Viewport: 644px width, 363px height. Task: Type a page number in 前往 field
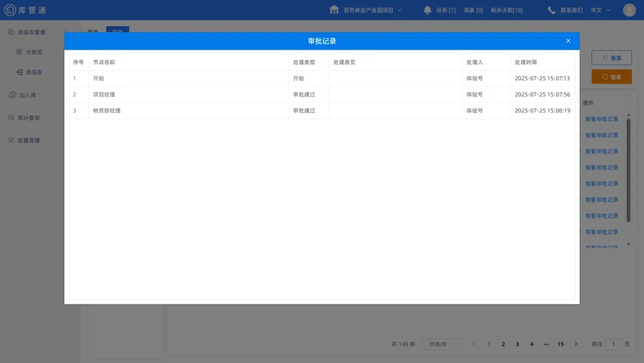click(614, 344)
